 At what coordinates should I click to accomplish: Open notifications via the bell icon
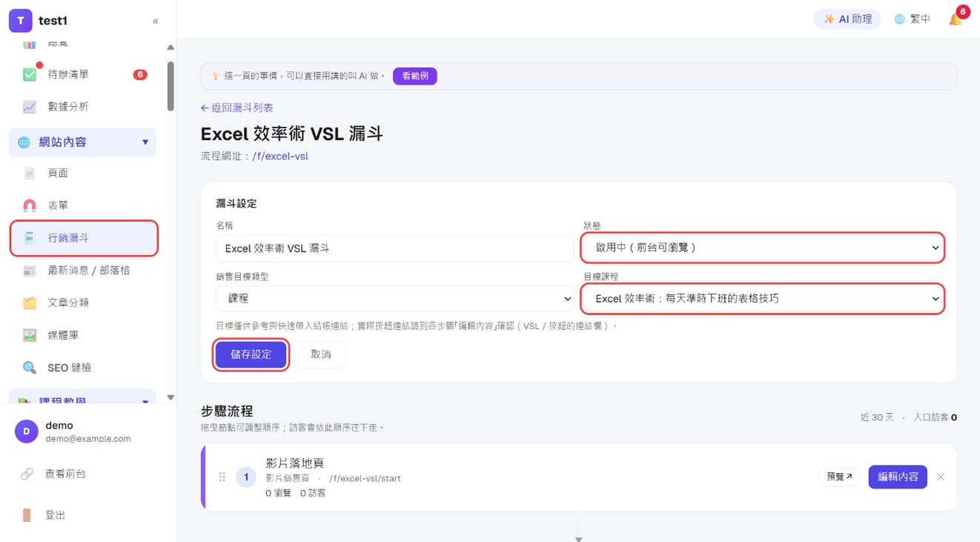[x=956, y=19]
